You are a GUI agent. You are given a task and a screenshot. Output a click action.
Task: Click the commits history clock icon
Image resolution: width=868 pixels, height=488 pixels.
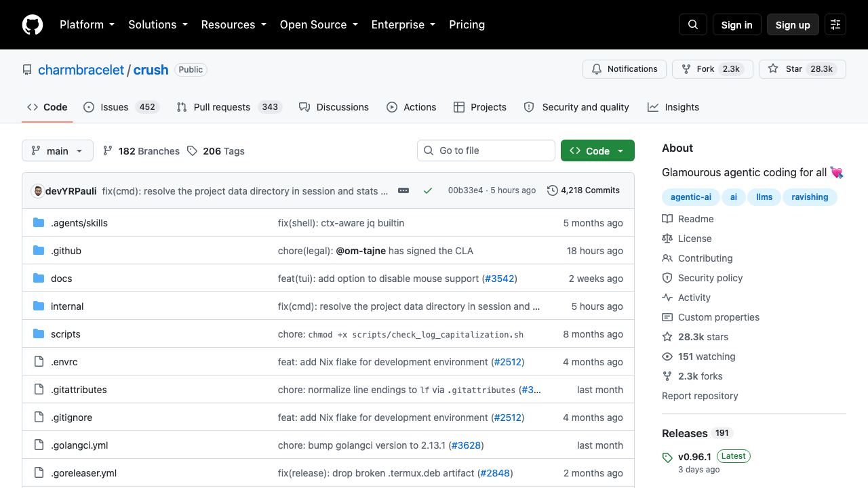tap(553, 190)
